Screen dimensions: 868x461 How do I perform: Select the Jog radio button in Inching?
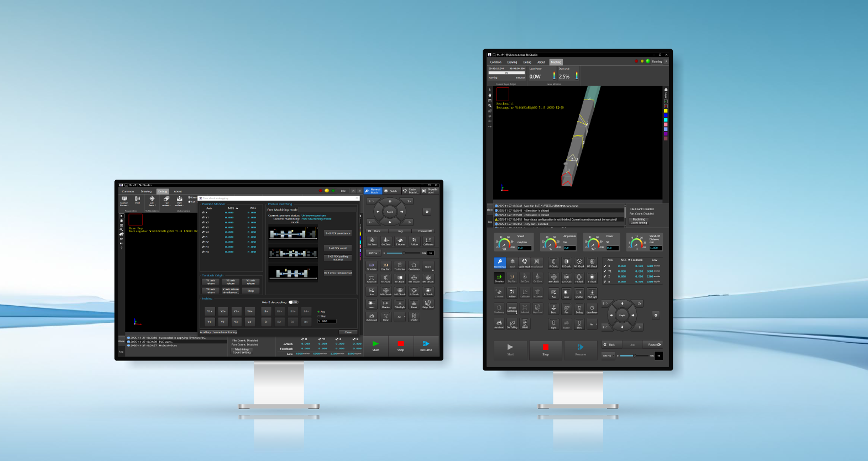318,312
